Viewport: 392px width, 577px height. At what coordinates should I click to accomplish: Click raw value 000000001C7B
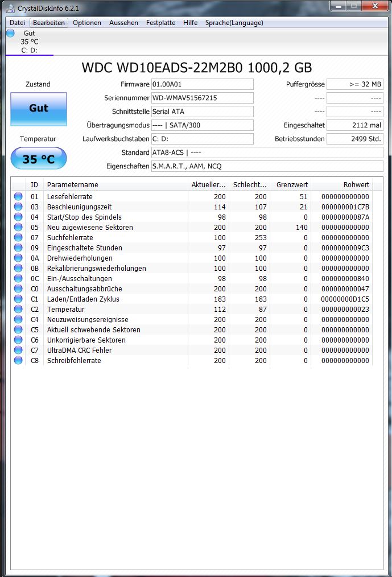[x=345, y=207]
